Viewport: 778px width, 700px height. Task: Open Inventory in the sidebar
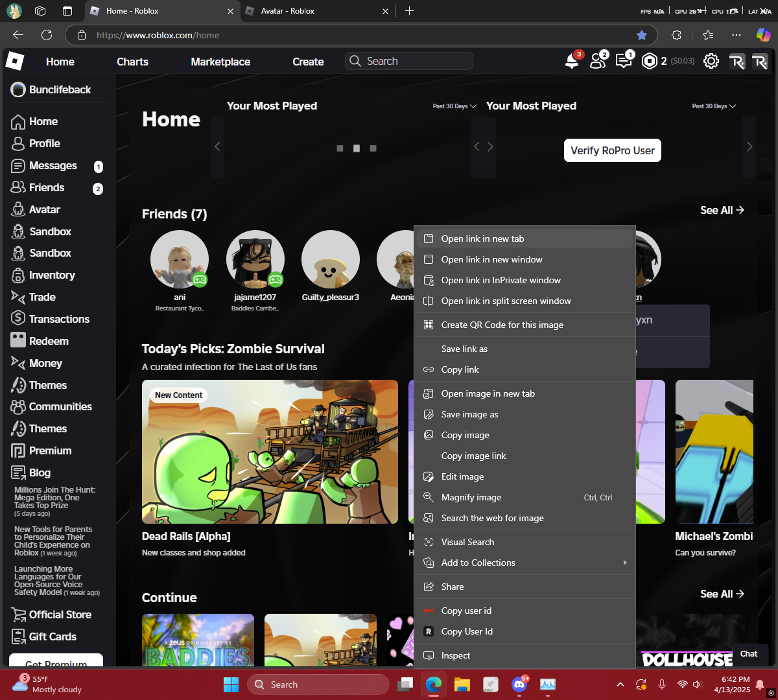click(43, 275)
